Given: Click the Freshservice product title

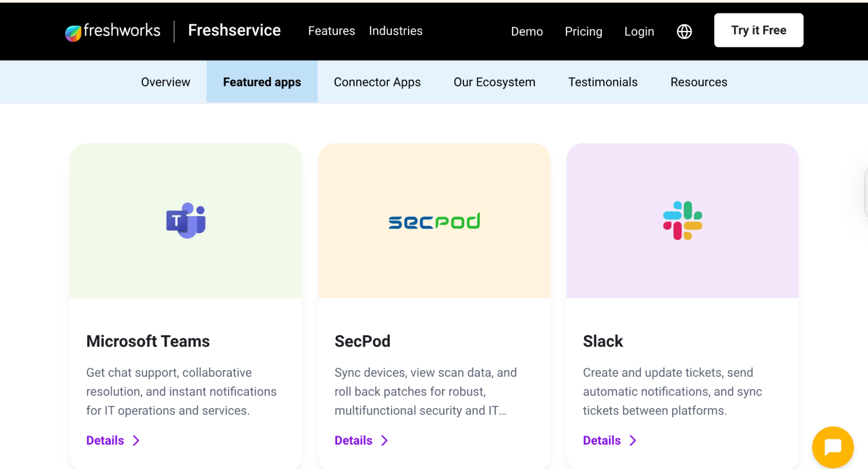Looking at the screenshot, I should (x=234, y=30).
